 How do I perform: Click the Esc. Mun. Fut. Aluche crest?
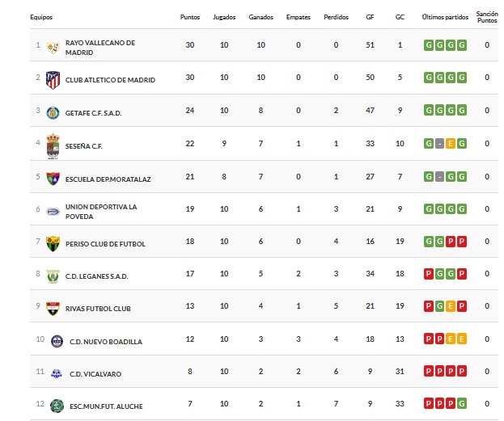point(56,406)
